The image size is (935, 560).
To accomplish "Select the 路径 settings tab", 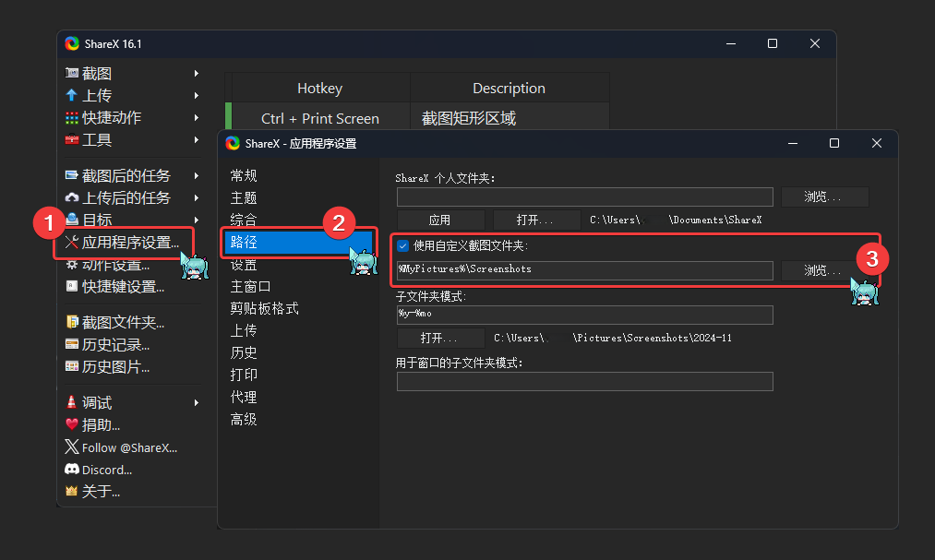I will pos(298,242).
